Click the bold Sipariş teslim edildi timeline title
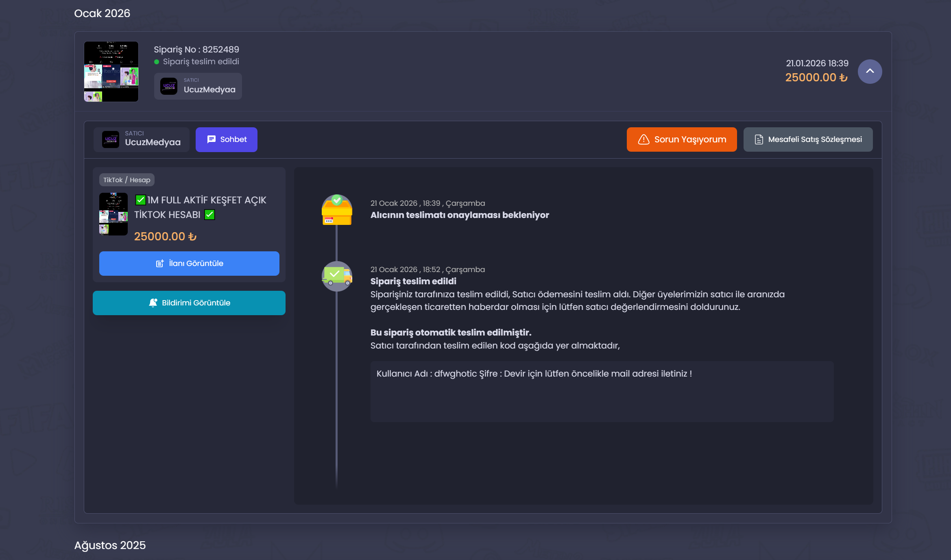This screenshot has width=951, height=560. pos(413,281)
